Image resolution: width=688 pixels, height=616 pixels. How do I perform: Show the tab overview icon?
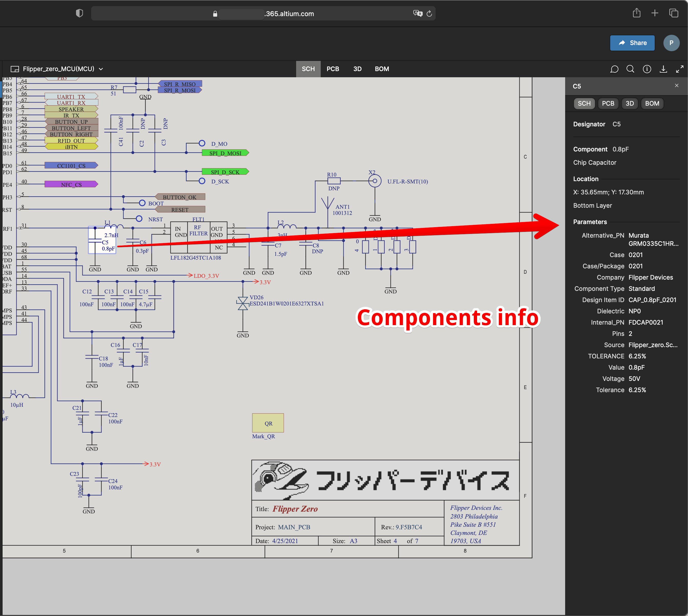point(673,13)
